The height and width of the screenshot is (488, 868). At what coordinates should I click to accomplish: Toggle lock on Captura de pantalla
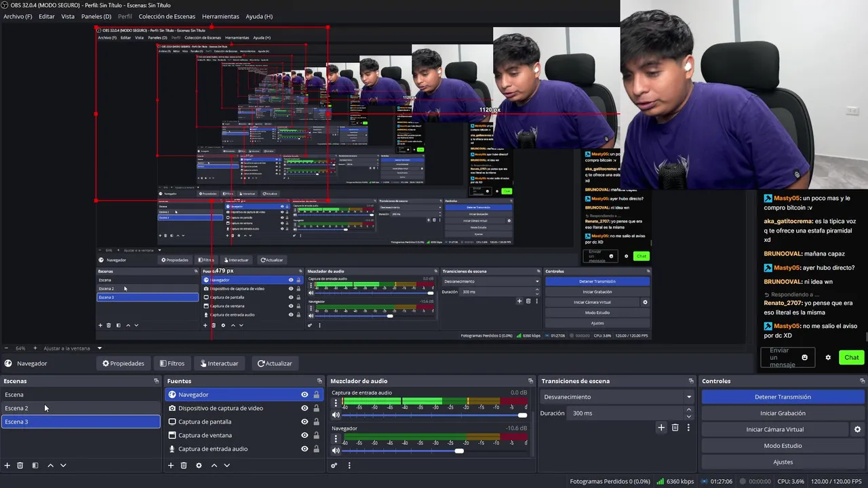point(316,422)
